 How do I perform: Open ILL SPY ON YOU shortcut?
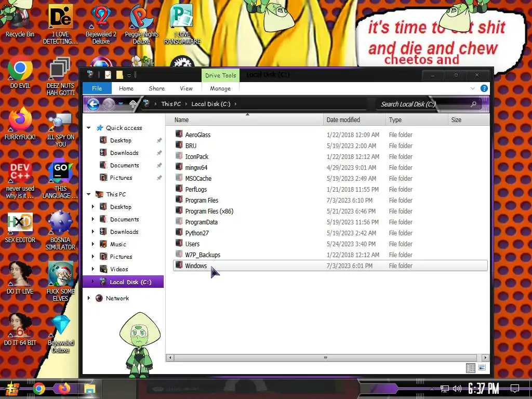coord(60,130)
